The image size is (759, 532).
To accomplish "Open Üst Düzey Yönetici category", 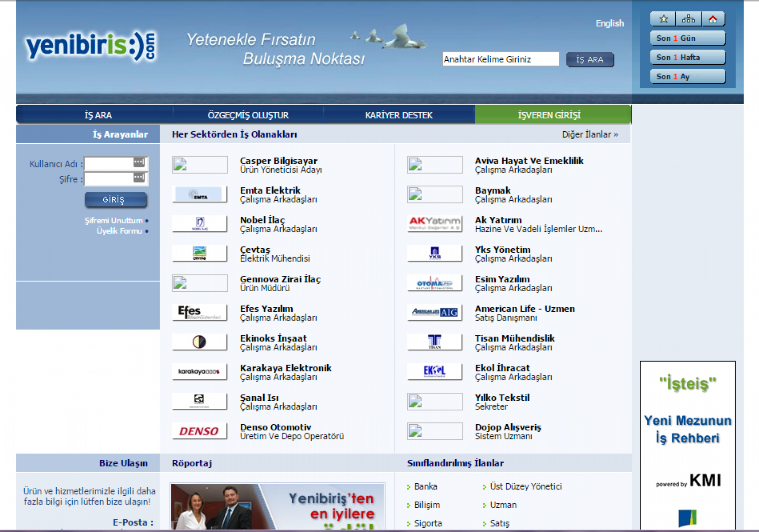I will click(x=525, y=486).
